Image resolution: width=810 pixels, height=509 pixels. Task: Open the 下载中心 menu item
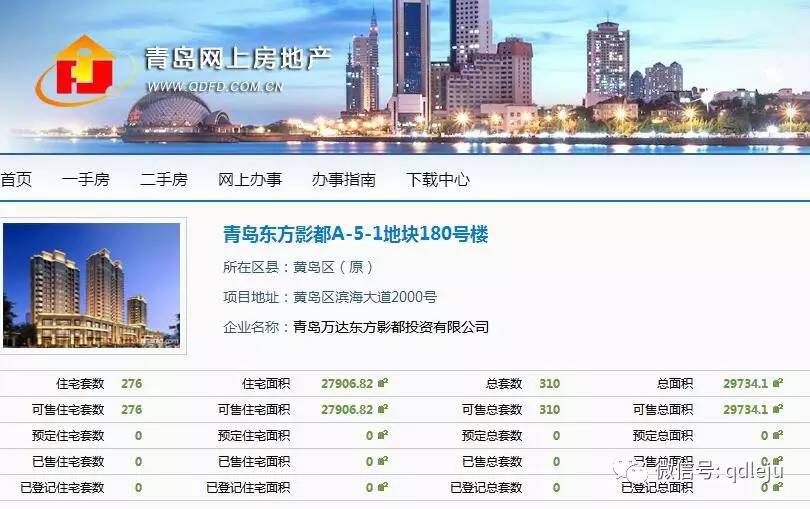click(438, 179)
